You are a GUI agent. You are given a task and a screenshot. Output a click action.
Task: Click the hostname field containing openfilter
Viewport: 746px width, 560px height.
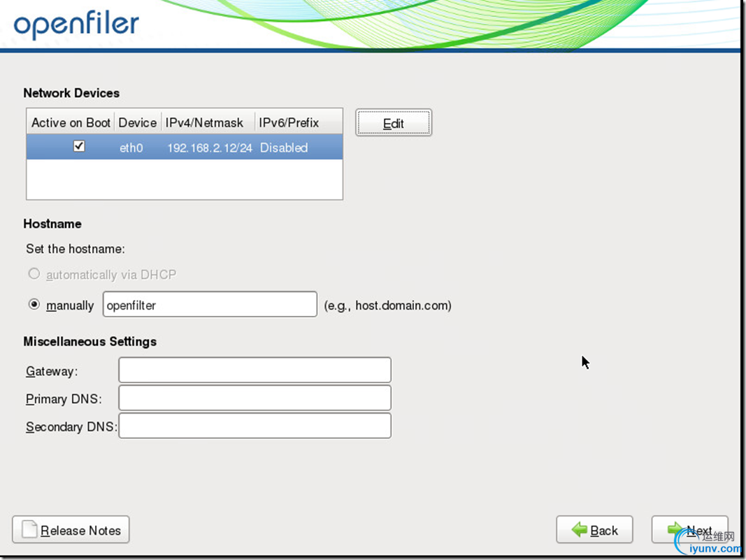pyautogui.click(x=210, y=305)
